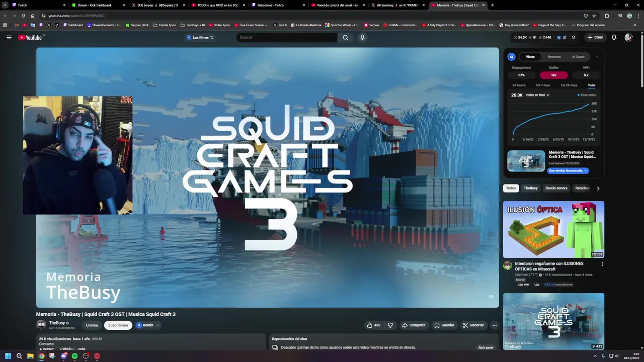This screenshot has height=362, width=644.
Task: Switch to the AI Coach tab
Action: click(x=578, y=57)
